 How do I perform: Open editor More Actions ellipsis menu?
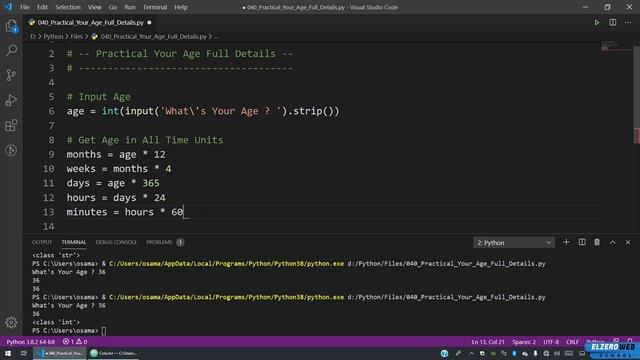628,22
